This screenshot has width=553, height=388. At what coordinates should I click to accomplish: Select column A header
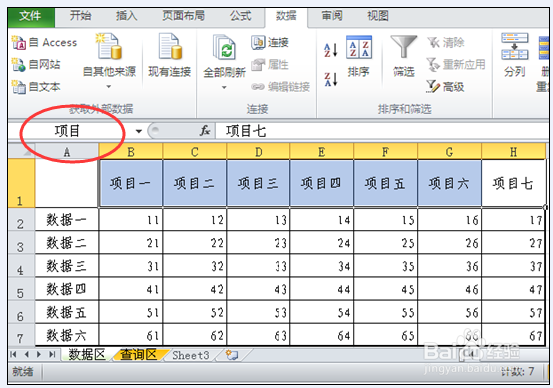[67, 151]
